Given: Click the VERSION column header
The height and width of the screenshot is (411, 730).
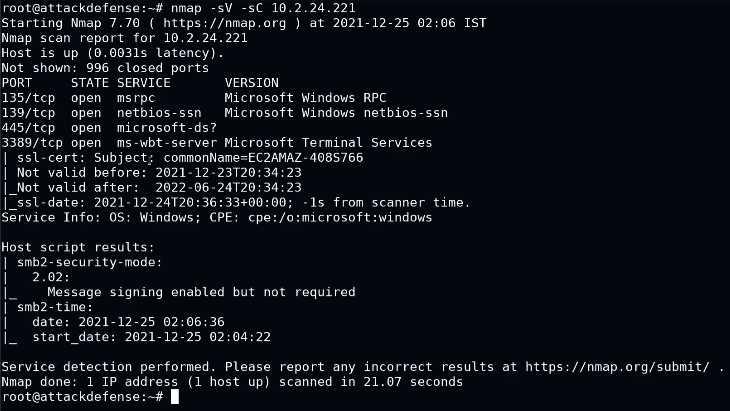Looking at the screenshot, I should (251, 83).
